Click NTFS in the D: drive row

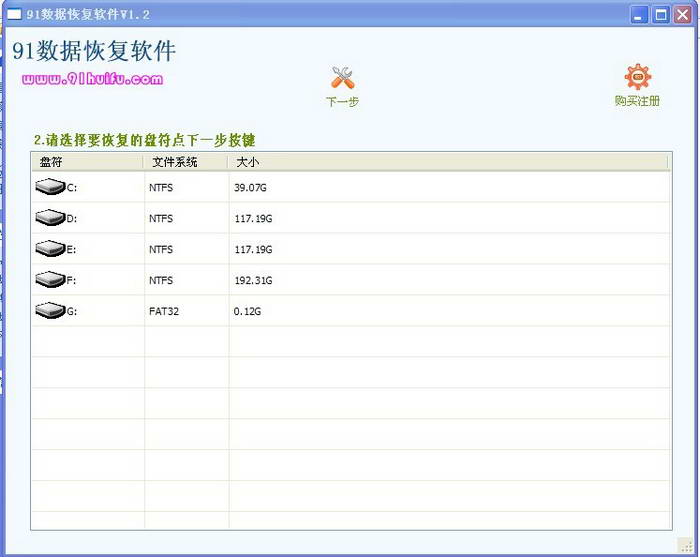tap(161, 219)
